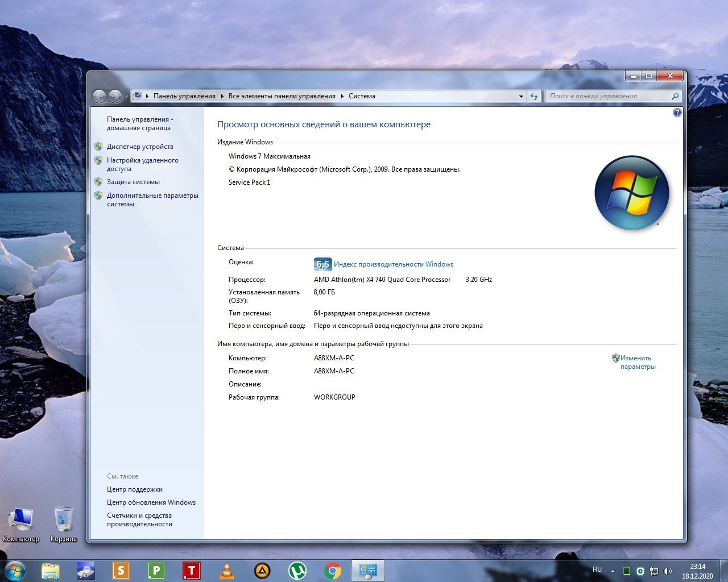Screen dimensions: 728x582
Task: Open the Компьютер desktop icon
Action: 21,524
